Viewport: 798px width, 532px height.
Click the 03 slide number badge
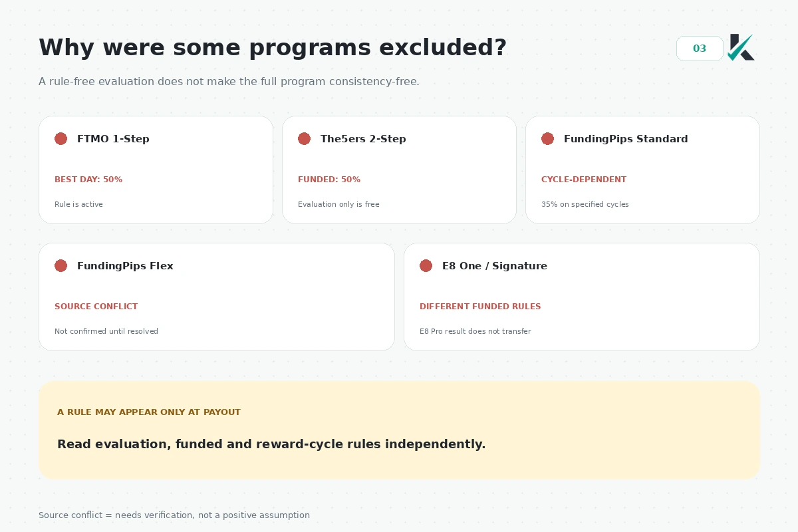700,49
